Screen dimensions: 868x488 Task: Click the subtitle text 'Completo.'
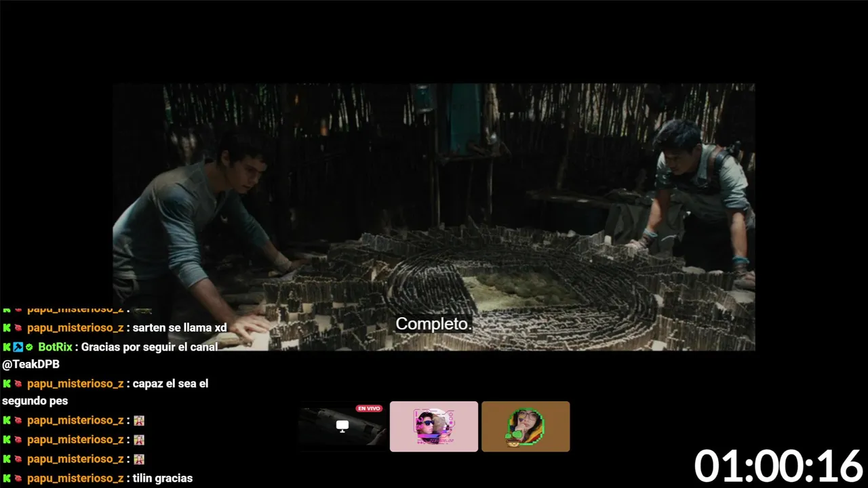pyautogui.click(x=433, y=324)
